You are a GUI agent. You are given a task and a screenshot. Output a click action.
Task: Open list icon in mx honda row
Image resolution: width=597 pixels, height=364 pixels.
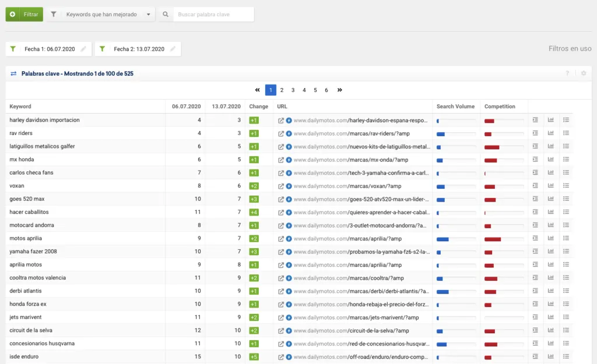566,160
